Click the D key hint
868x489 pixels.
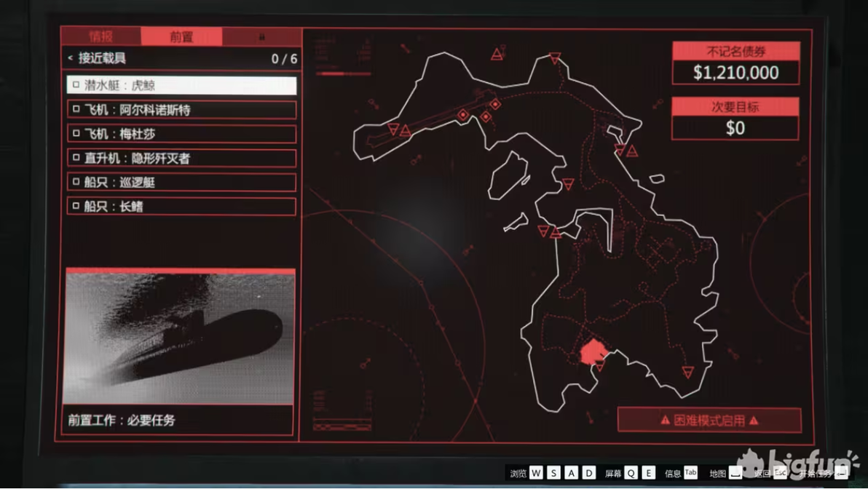pyautogui.click(x=589, y=473)
